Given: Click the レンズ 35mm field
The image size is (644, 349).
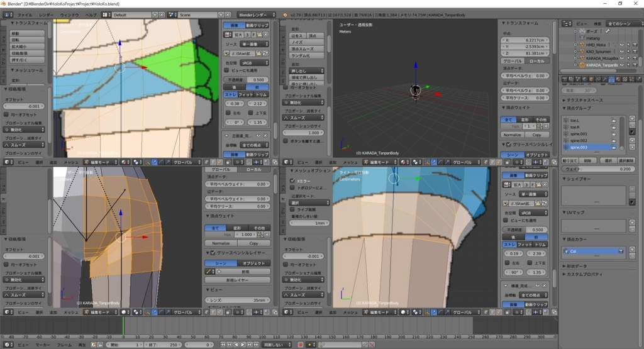Looking at the screenshot, I should 237,300.
